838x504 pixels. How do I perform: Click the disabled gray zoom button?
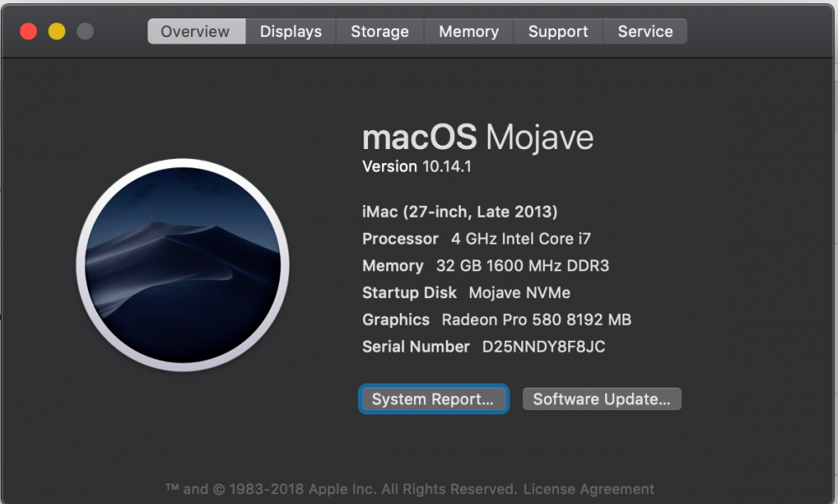[x=85, y=32]
